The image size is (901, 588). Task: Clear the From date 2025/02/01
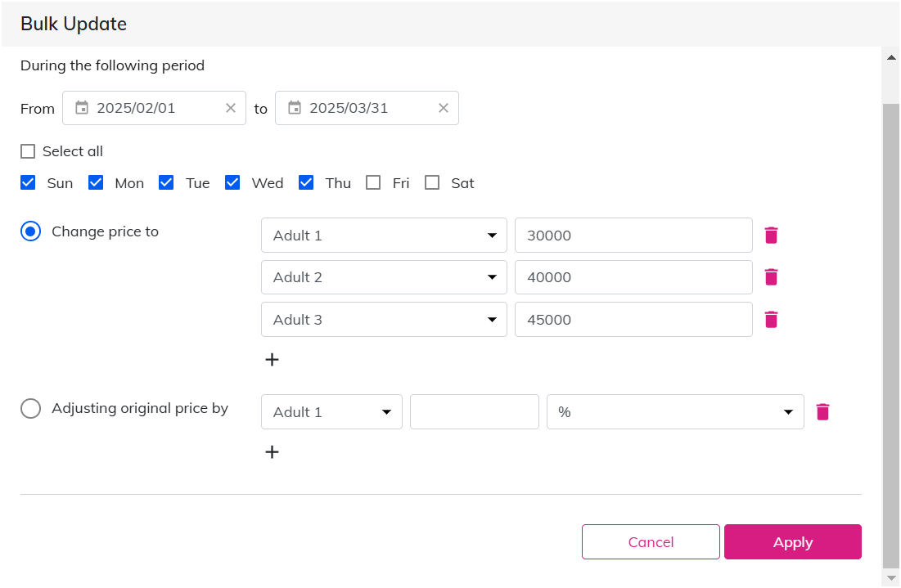[231, 108]
